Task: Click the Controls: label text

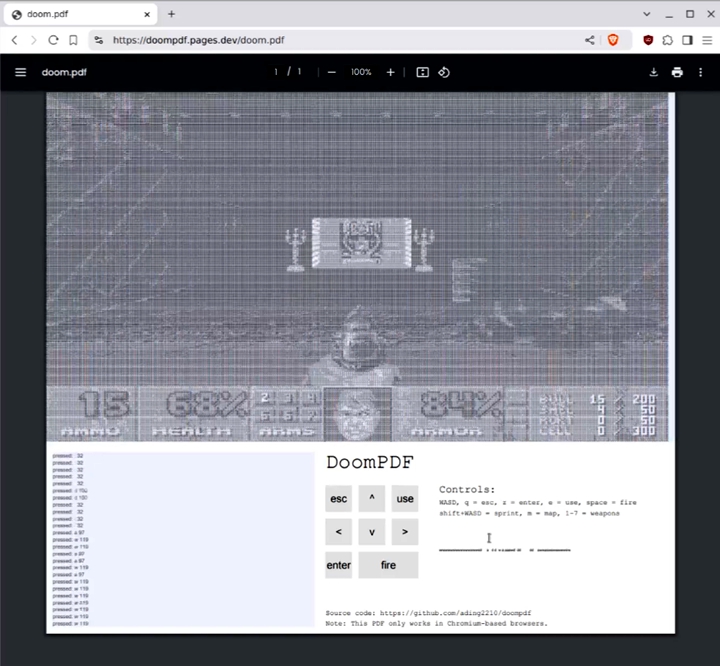Action: click(467, 489)
